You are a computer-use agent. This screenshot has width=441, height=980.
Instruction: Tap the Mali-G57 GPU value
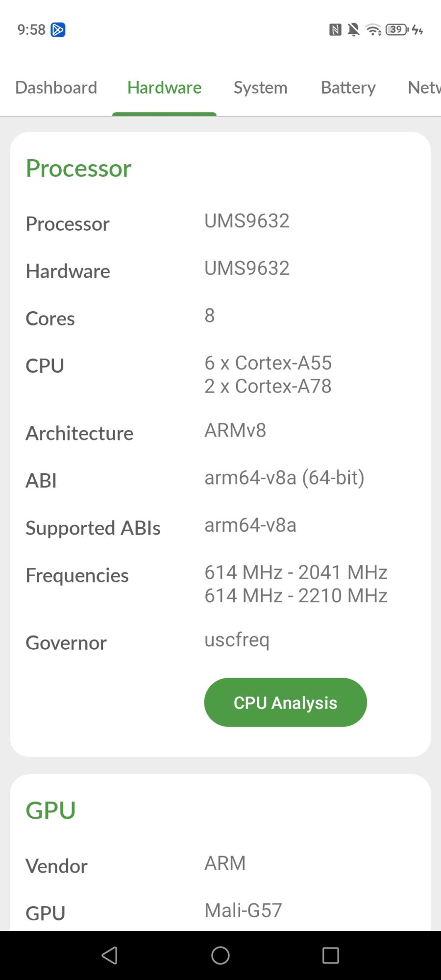pyautogui.click(x=243, y=910)
